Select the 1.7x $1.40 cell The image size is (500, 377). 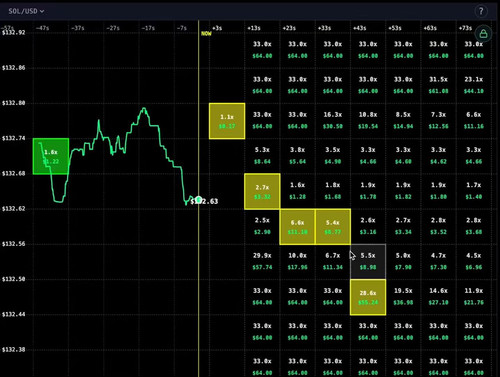coord(474,191)
